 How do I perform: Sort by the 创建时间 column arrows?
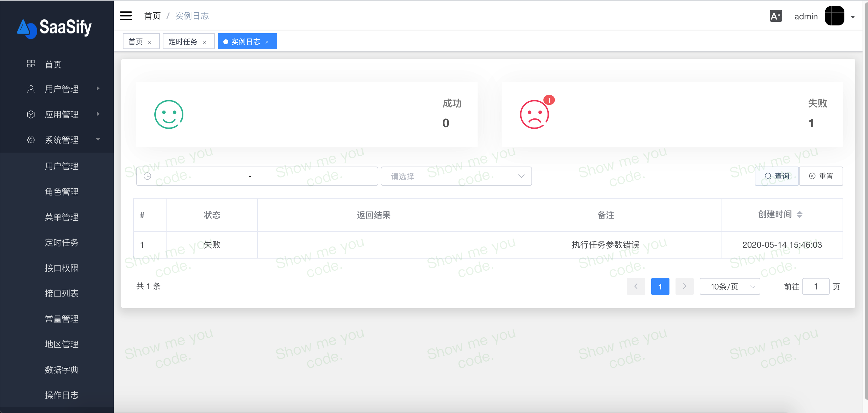point(799,214)
